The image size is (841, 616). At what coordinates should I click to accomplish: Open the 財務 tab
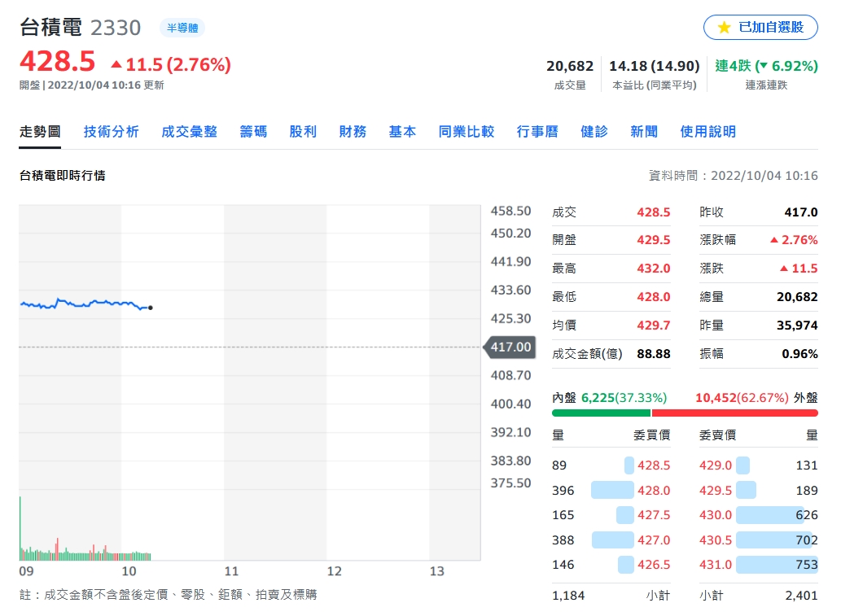tap(353, 131)
